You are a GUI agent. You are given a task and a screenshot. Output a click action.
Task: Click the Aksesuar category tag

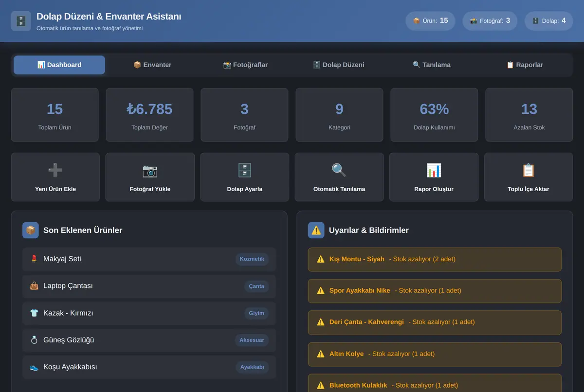tap(252, 340)
